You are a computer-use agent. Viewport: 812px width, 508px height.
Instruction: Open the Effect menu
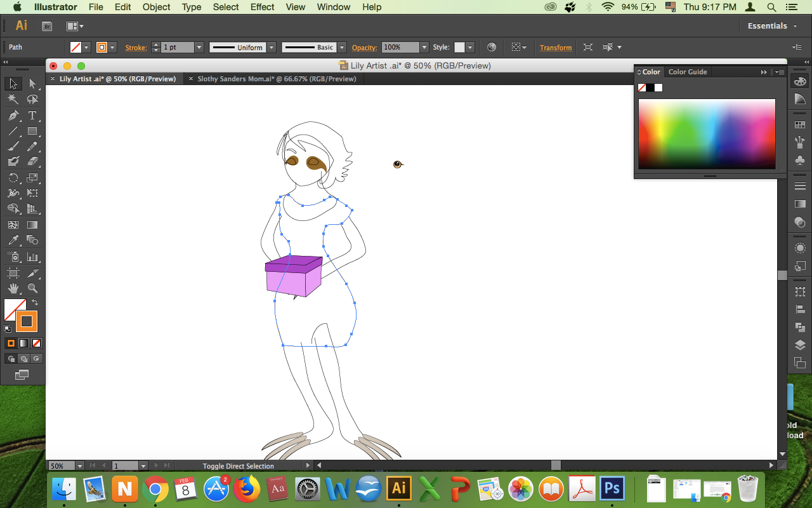pos(262,7)
